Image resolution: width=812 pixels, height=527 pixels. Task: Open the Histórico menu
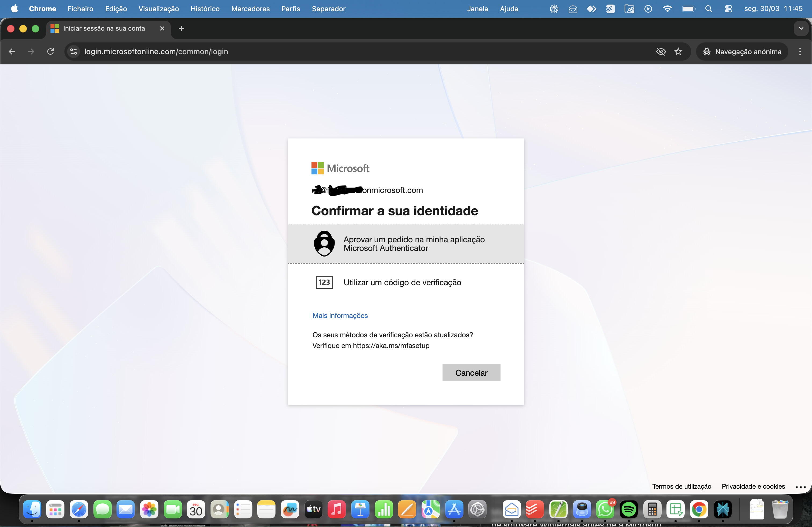(205, 9)
